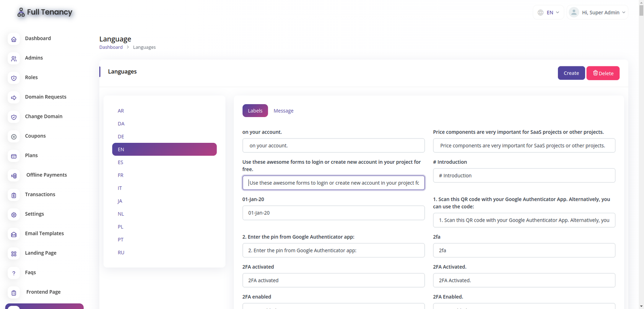This screenshot has height=309, width=644.
Task: Select the Labels tab
Action: click(x=255, y=111)
